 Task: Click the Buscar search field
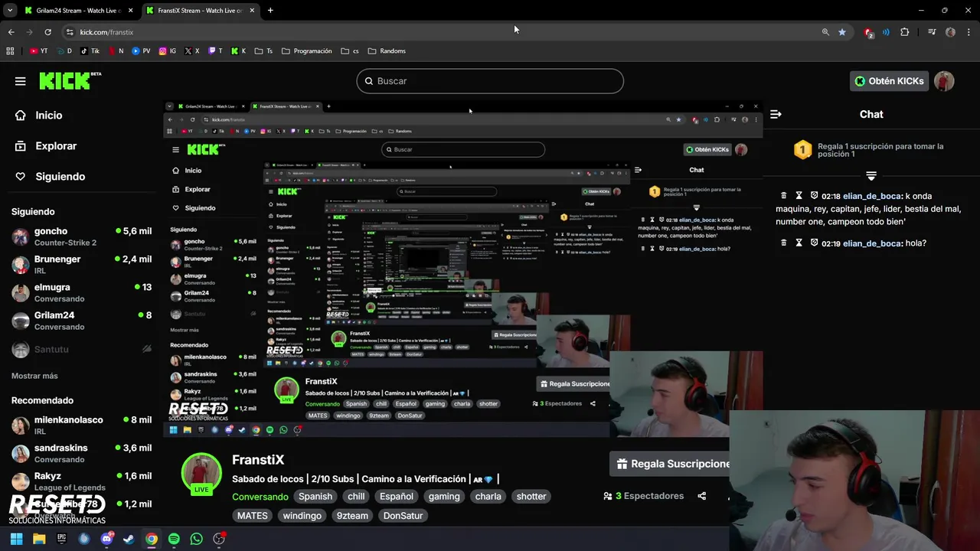pyautogui.click(x=490, y=81)
